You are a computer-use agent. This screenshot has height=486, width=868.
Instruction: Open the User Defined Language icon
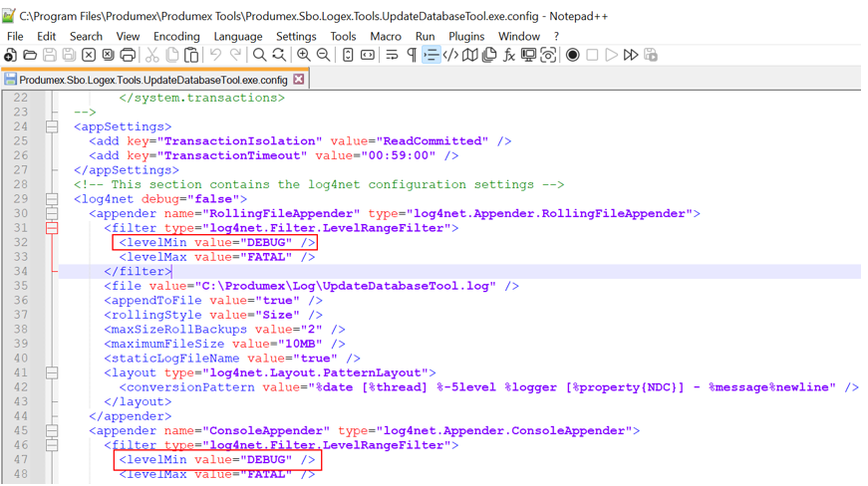450,56
